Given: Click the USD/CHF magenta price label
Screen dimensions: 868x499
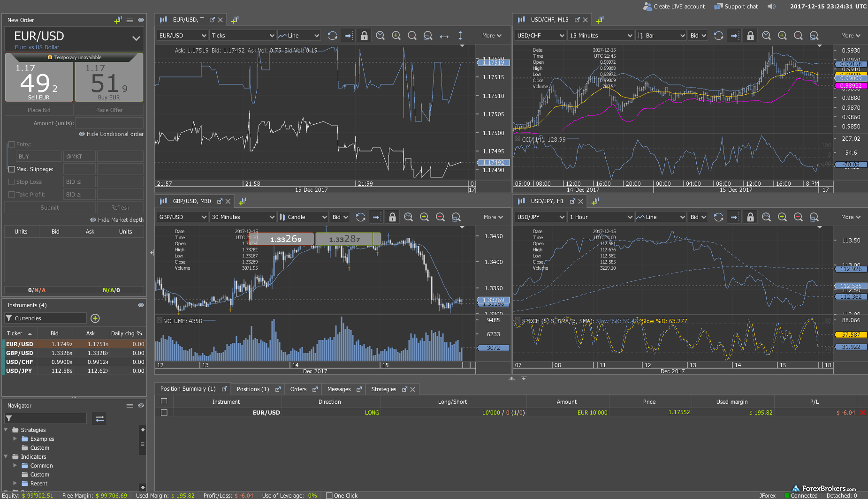Looking at the screenshot, I should coord(851,86).
